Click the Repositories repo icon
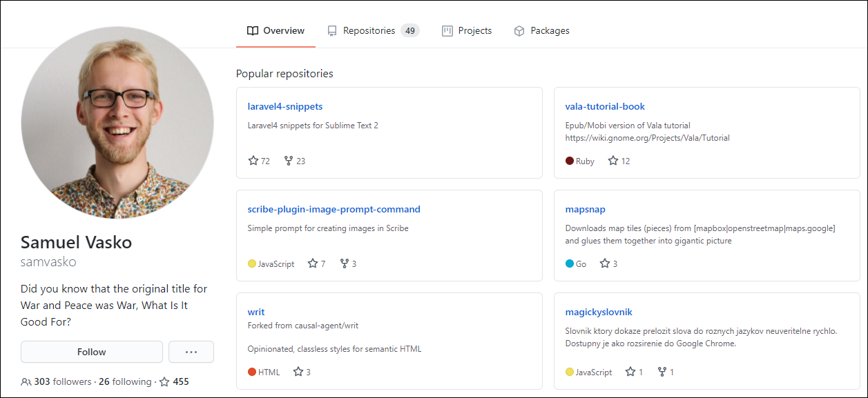 pos(332,30)
